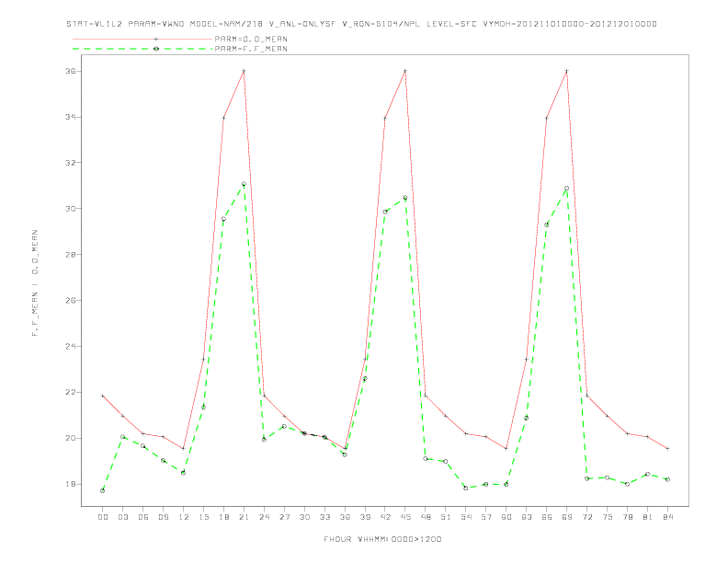Click the y-axis tick label 30
Viewport: 728px width, 563px height.
pos(71,209)
